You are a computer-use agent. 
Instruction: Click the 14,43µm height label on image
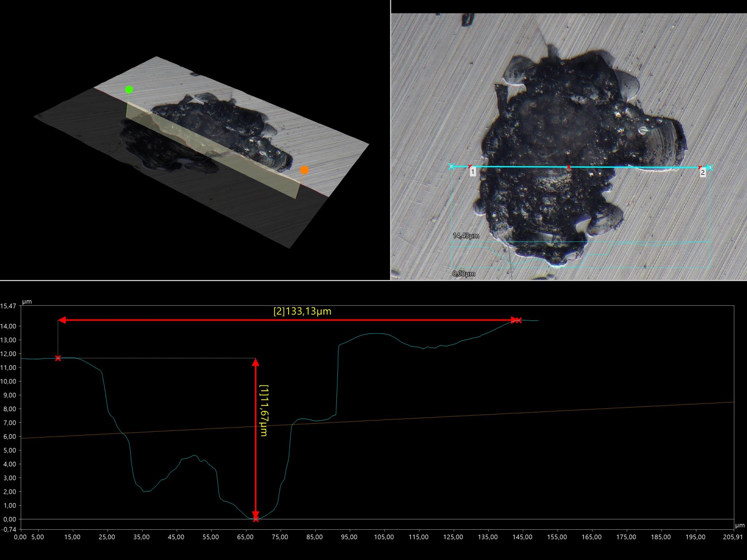coord(466,236)
